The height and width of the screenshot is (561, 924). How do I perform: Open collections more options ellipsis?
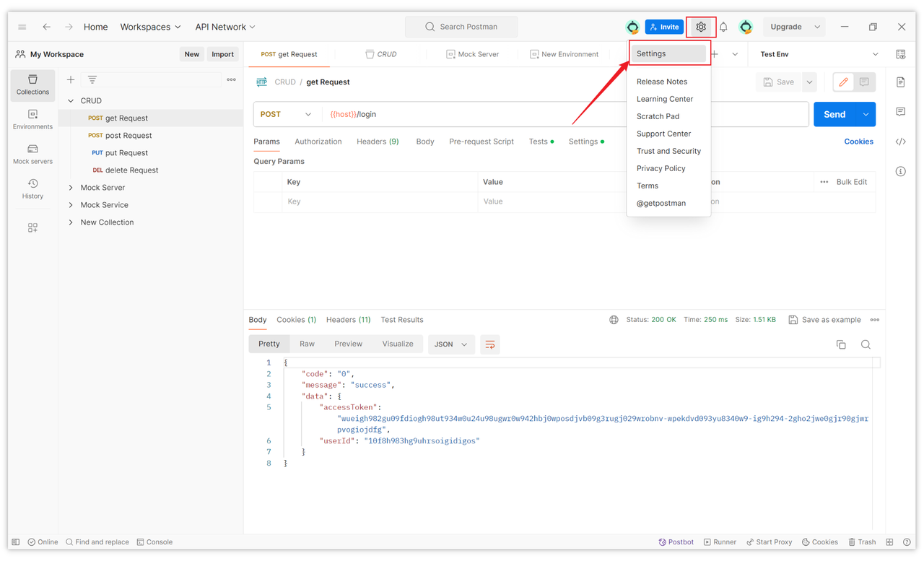(x=231, y=80)
